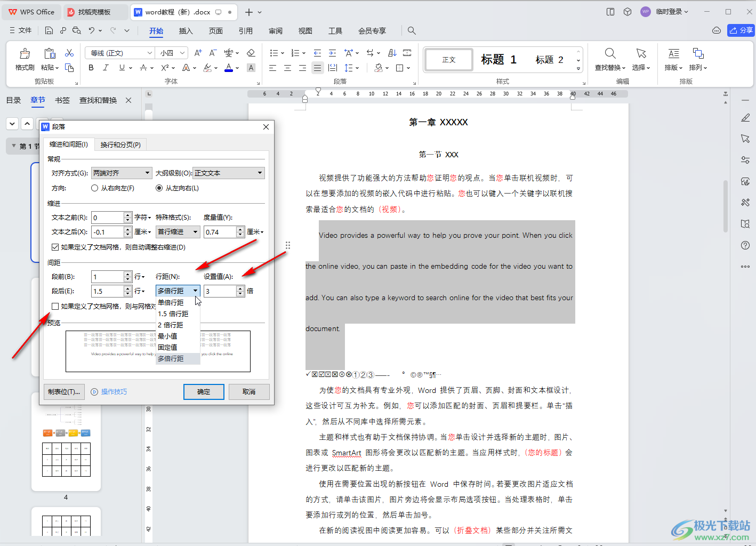Open the operation tips link
The image size is (756, 546).
click(x=109, y=391)
